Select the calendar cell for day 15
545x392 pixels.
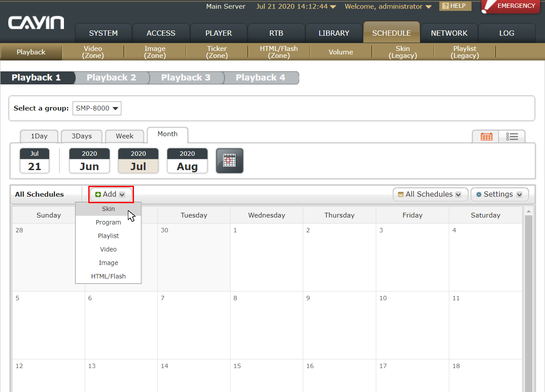pos(267,375)
